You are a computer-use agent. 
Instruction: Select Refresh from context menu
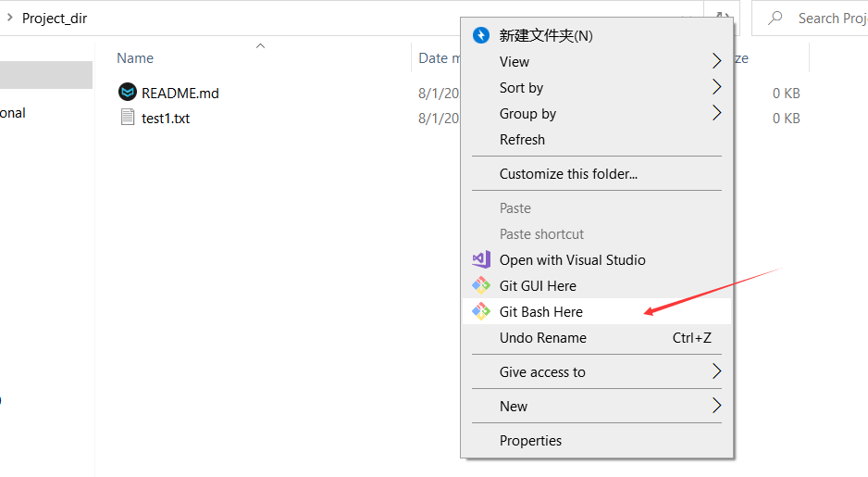[x=597, y=140]
